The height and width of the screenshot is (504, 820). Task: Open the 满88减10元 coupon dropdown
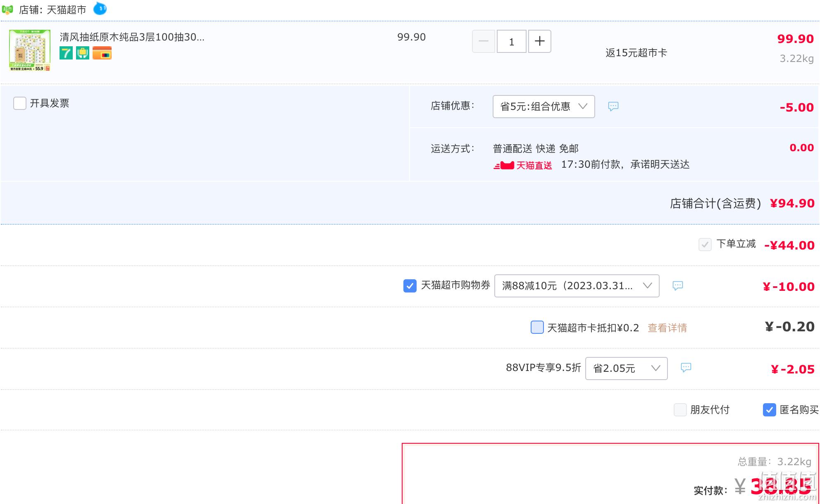click(577, 286)
